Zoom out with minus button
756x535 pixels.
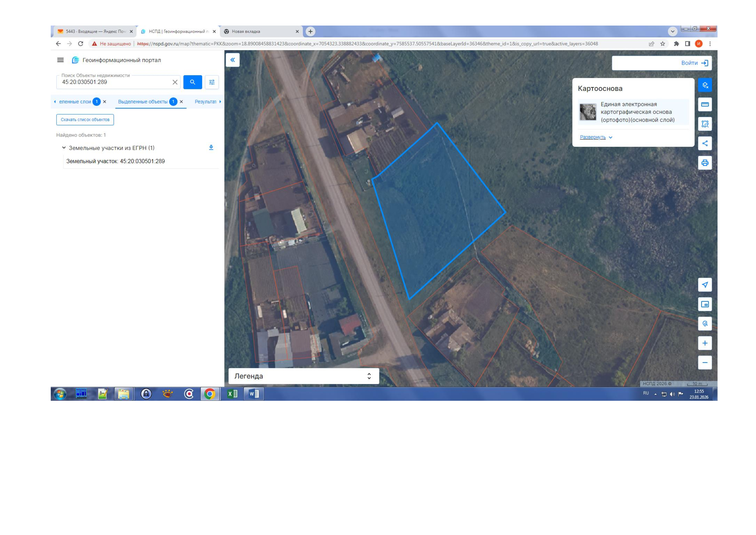click(x=705, y=362)
